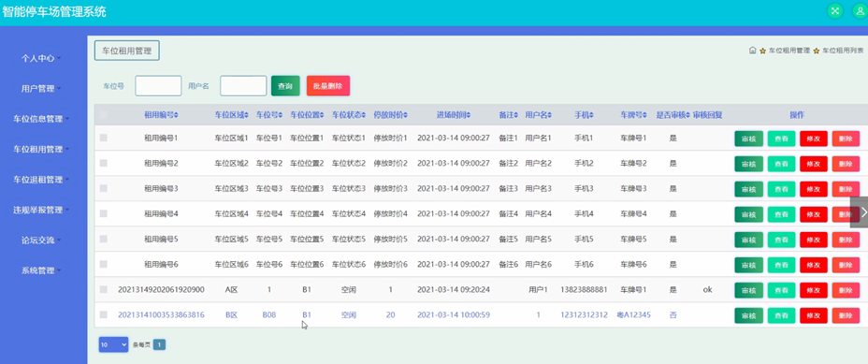Viewport: 868px width, 364px height.
Task: Click B08 parking number cell
Action: 269,314
